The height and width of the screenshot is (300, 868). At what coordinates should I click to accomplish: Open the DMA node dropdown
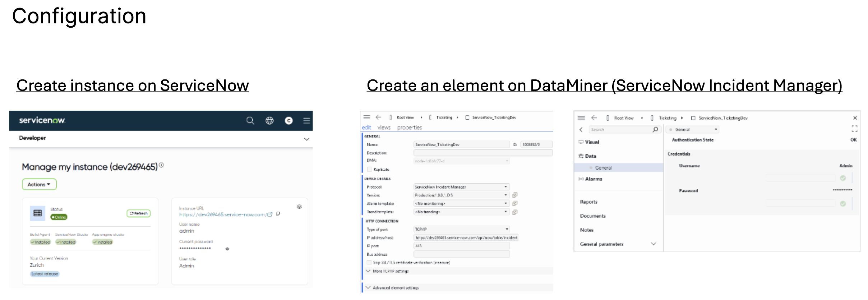click(x=462, y=161)
